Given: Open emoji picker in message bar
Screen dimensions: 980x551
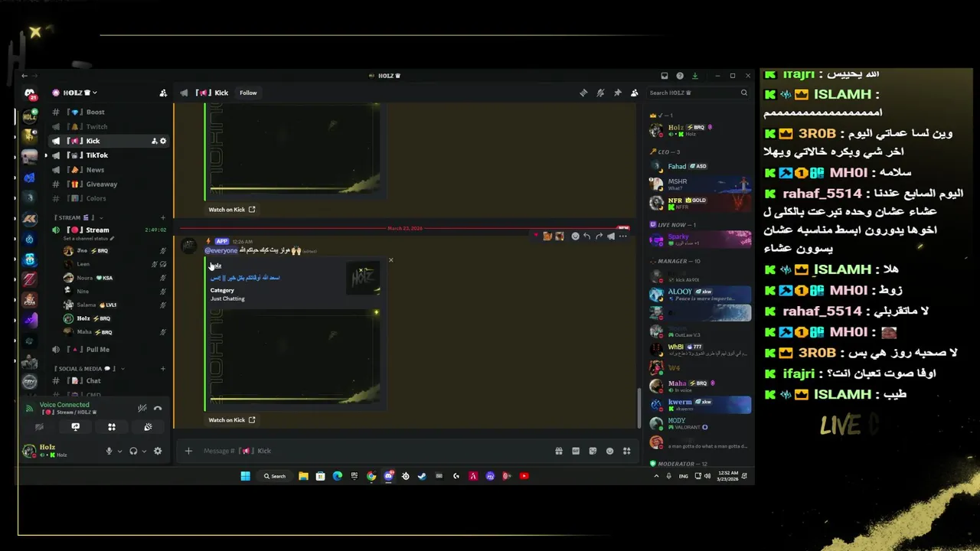Looking at the screenshot, I should click(x=609, y=451).
